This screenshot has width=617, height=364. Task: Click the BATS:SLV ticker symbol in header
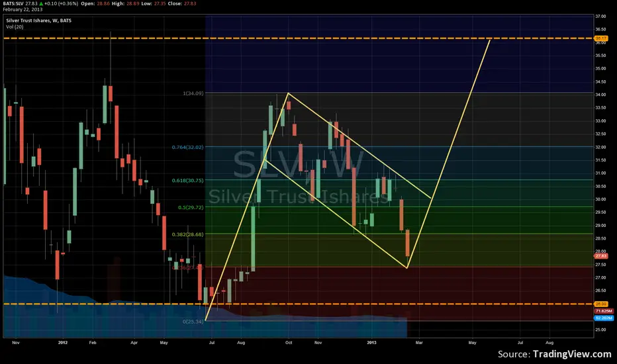click(13, 3)
